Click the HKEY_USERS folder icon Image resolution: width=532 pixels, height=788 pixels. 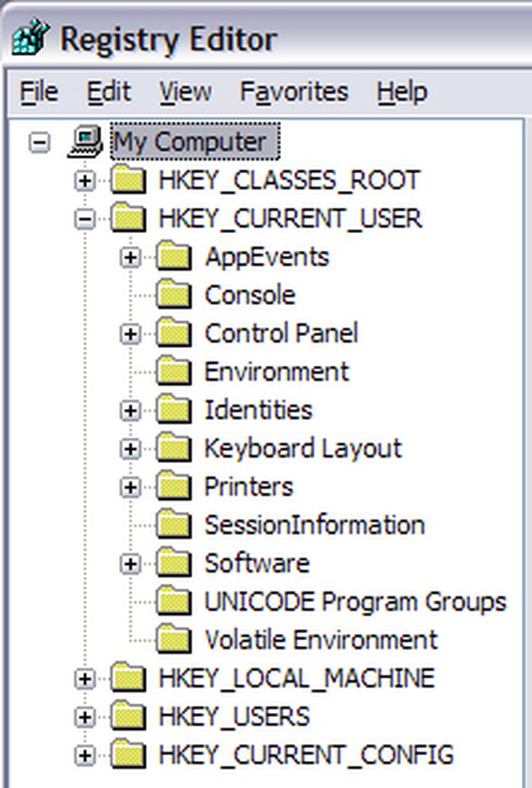coord(128,716)
